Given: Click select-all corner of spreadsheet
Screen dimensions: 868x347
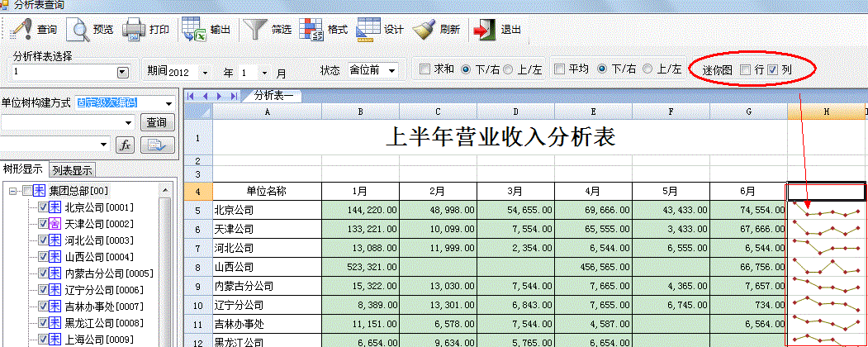Looking at the screenshot, I should (197, 112).
